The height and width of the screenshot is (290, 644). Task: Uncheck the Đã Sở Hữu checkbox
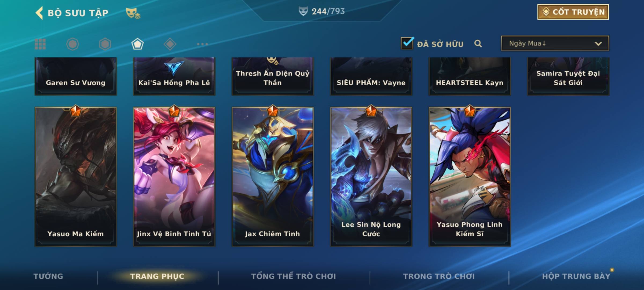(x=407, y=43)
